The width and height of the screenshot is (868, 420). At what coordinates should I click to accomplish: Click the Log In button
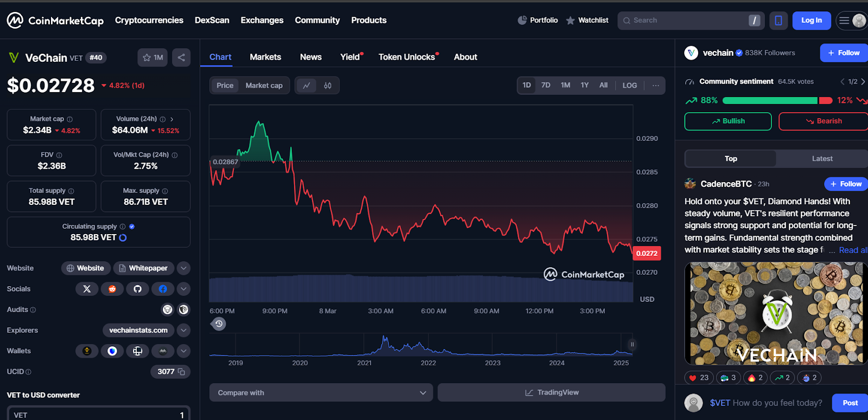pyautogui.click(x=812, y=21)
